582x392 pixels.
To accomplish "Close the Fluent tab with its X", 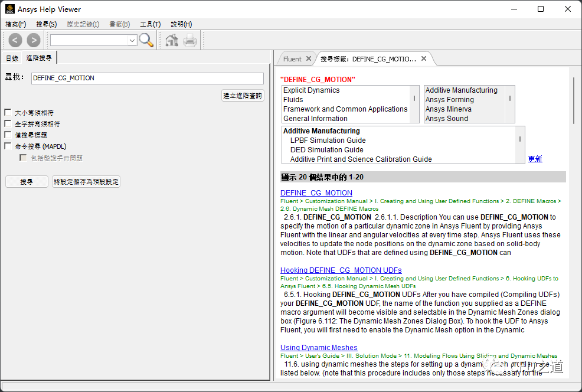I will click(308, 59).
